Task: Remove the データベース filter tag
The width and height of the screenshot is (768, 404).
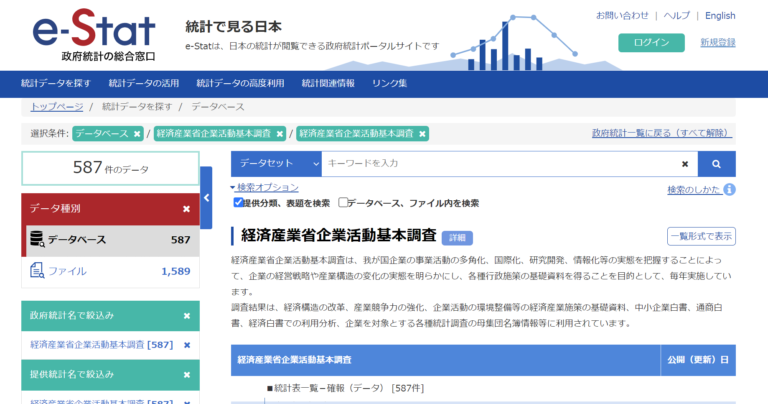Action: coord(138,133)
